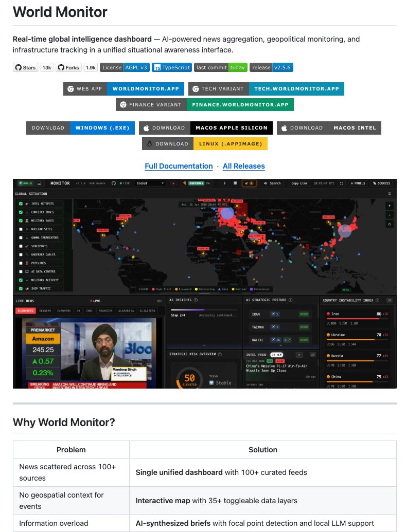
Task: Enable the AI Data Centers layer
Action: point(21,271)
